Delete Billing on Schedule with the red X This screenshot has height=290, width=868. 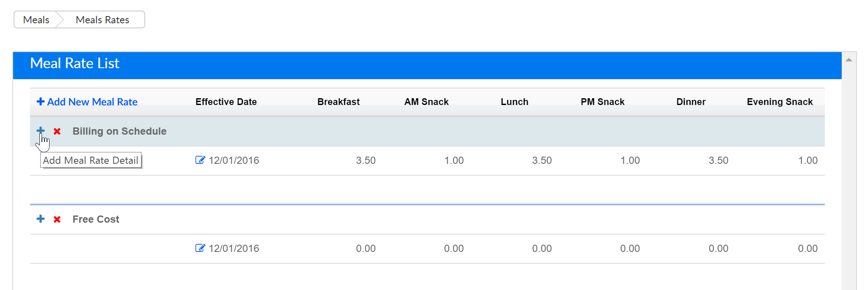coord(57,131)
